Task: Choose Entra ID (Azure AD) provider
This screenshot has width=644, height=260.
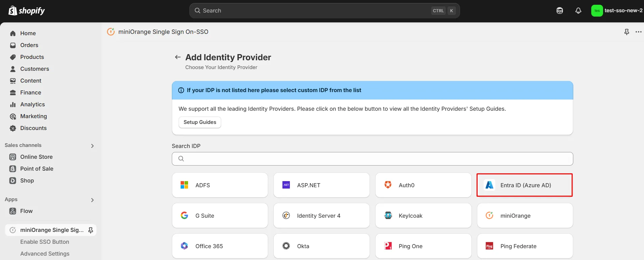Action: [525, 185]
